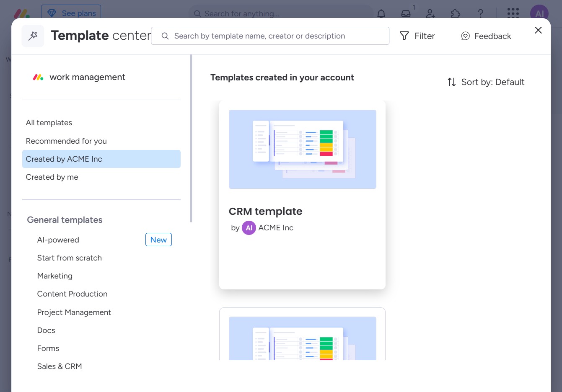
Task: Click the notifications bell icon
Action: pyautogui.click(x=381, y=13)
